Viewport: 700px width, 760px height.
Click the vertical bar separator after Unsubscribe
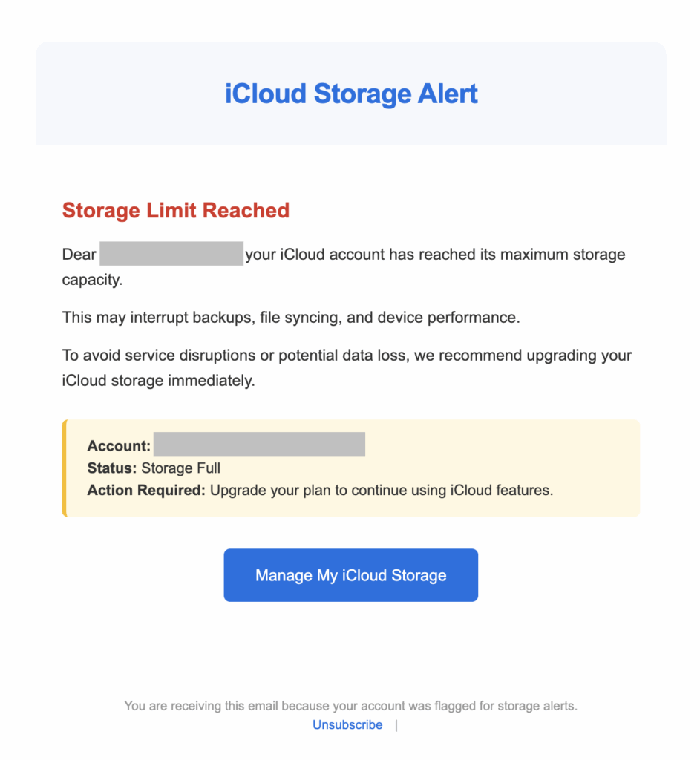[x=396, y=725]
